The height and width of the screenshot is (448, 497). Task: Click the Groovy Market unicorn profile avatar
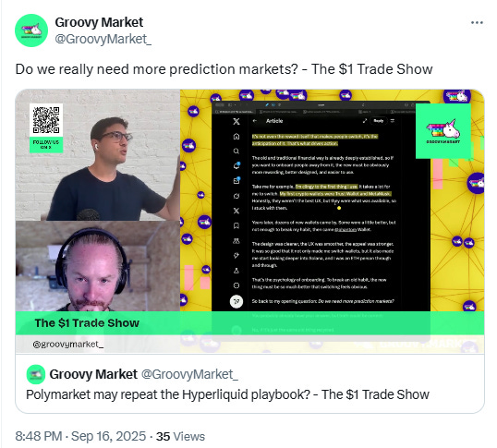[x=31, y=30]
